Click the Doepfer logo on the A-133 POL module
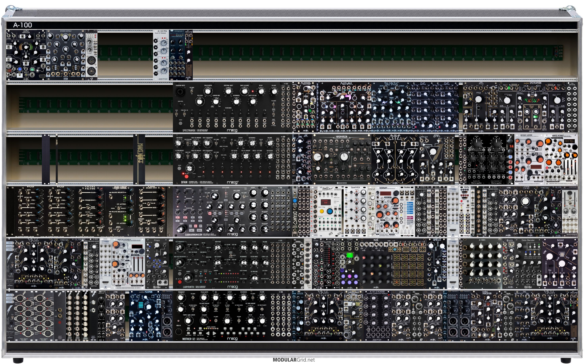 [x=163, y=79]
